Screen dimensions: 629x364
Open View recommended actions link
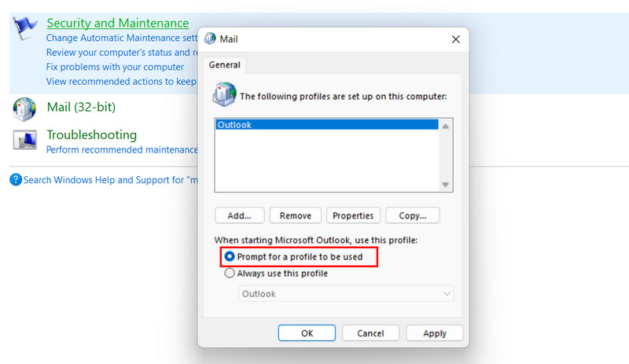pyautogui.click(x=121, y=82)
